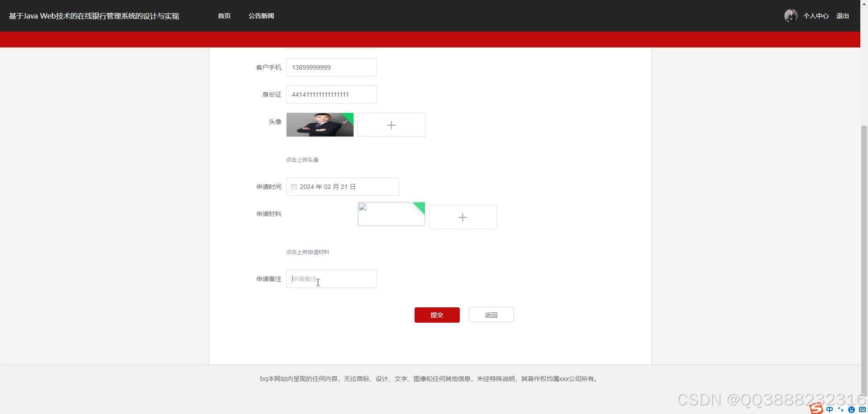The height and width of the screenshot is (414, 868).
Task: Click the plus icon to upload another 头像
Action: tap(391, 125)
